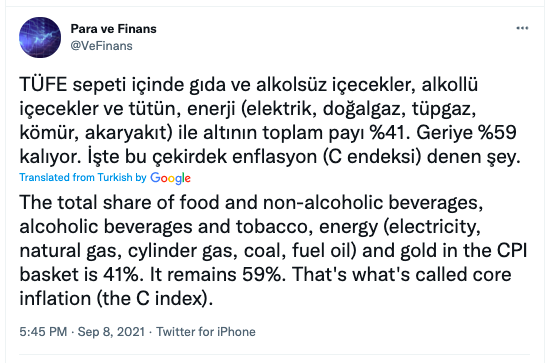The height and width of the screenshot is (363, 553).
Task: Click the Sep 8, 2021 date
Action: (111, 332)
